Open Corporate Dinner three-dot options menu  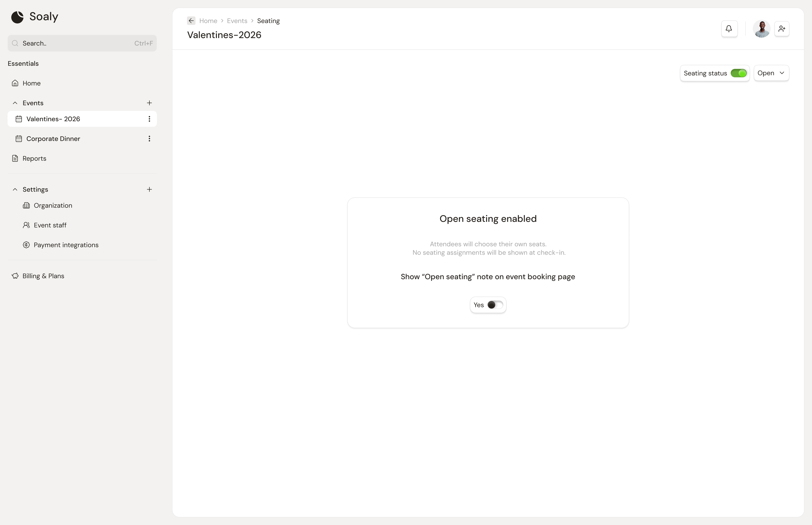click(x=149, y=139)
